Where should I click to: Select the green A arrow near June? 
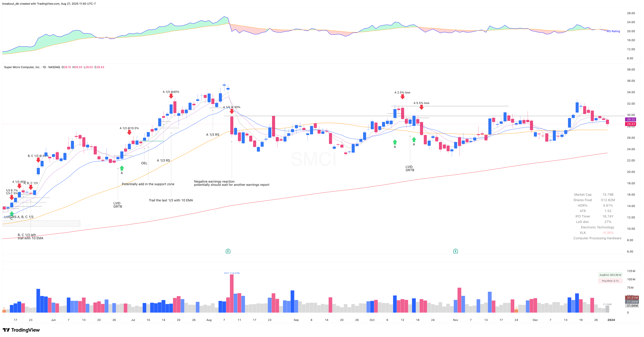pyautogui.click(x=122, y=168)
